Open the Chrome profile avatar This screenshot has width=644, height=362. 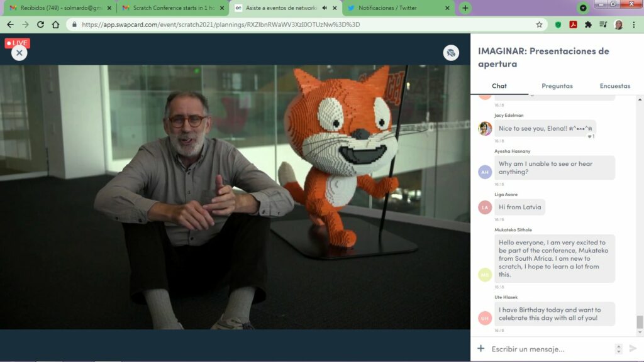coord(619,25)
